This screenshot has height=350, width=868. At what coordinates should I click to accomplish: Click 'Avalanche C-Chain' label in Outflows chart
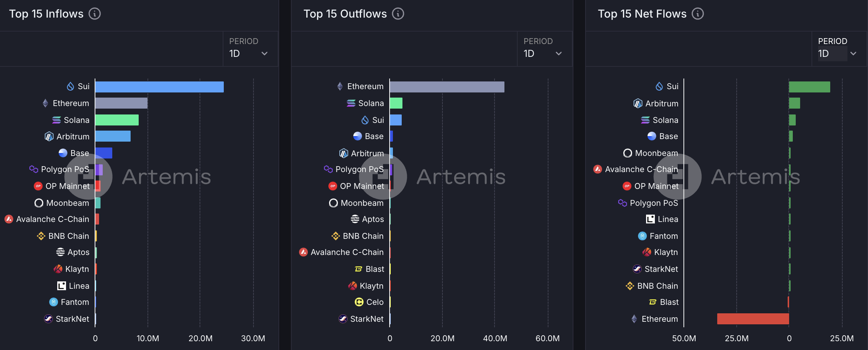[x=347, y=252]
